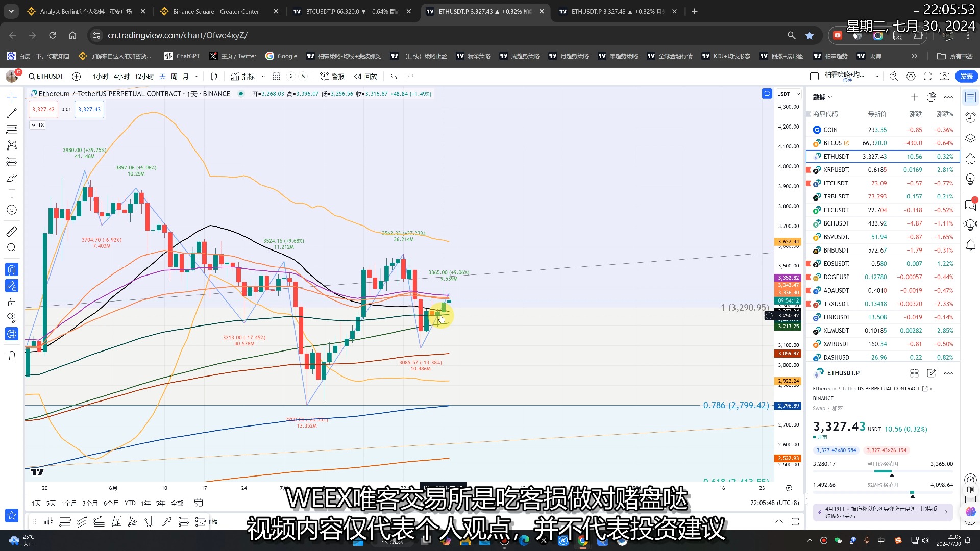Screen dimensions: 980x551
Task: Open the quick search lightning icon
Action: tap(893, 77)
